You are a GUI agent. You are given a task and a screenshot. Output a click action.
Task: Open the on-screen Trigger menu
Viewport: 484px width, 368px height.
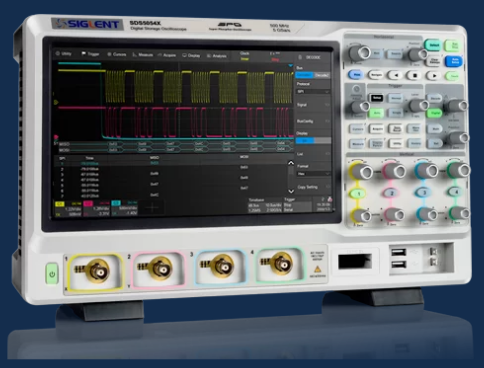click(90, 54)
